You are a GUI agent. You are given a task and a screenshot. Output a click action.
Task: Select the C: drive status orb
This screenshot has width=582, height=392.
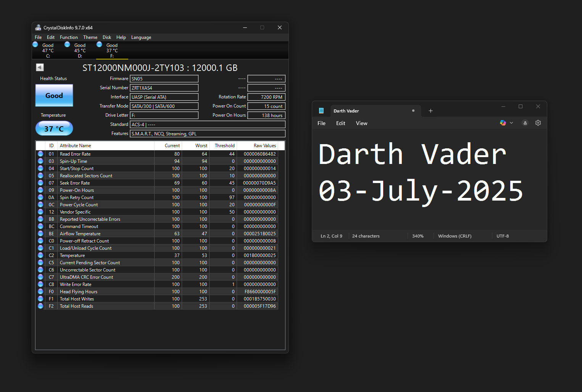(x=35, y=45)
